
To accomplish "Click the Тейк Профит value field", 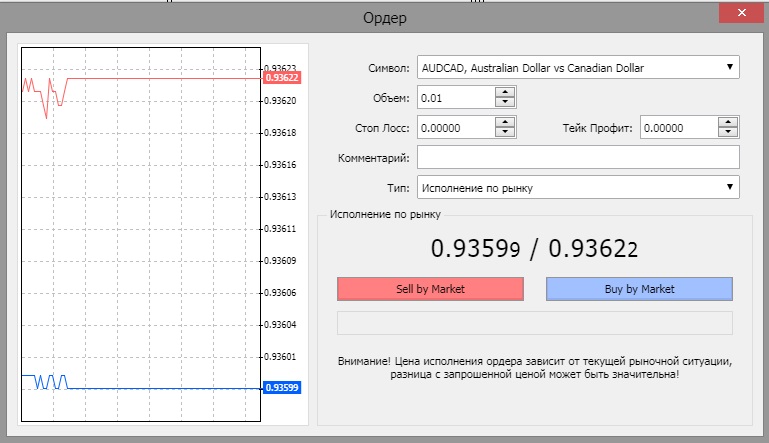I will [x=677, y=128].
